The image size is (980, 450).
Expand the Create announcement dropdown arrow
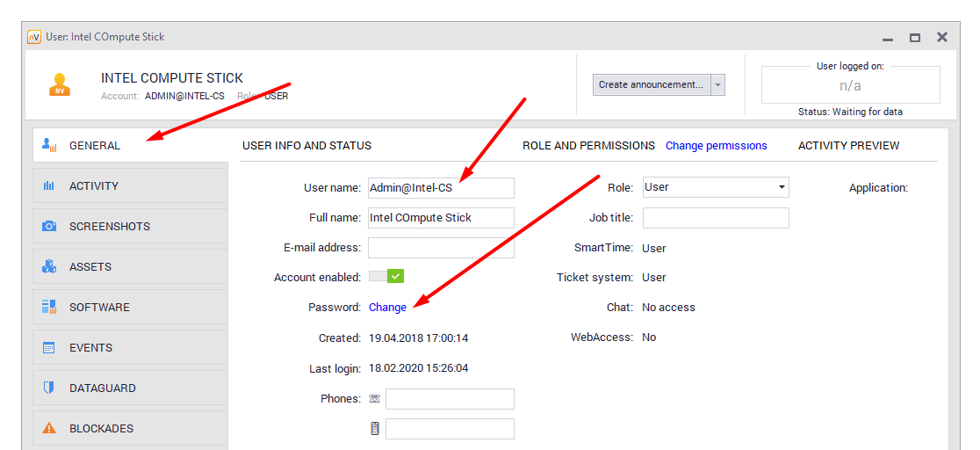pyautogui.click(x=717, y=85)
